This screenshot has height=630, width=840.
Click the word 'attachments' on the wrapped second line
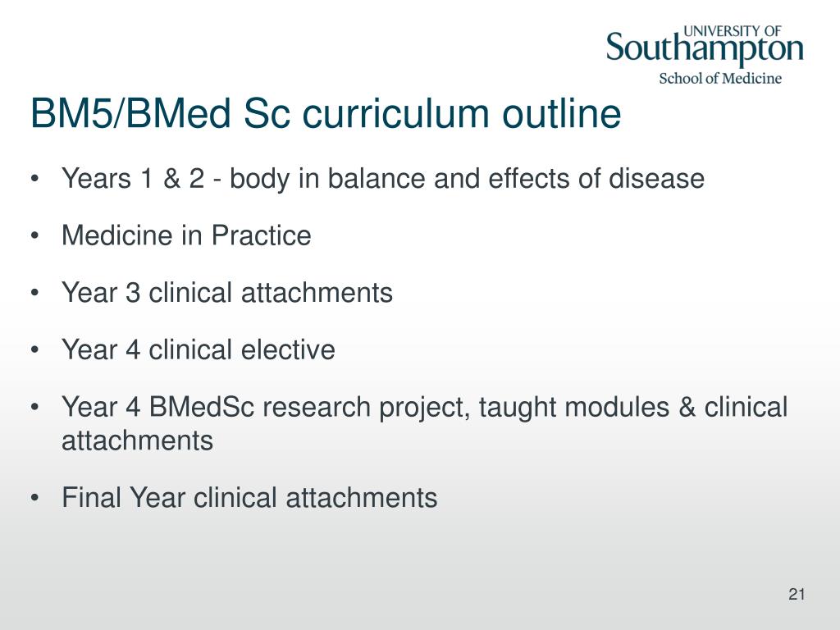[x=138, y=441]
